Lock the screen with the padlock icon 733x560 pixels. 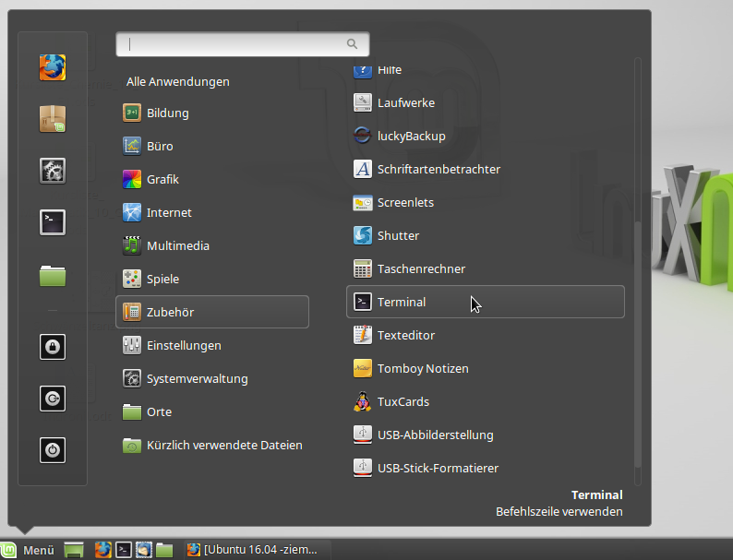pyautogui.click(x=53, y=347)
